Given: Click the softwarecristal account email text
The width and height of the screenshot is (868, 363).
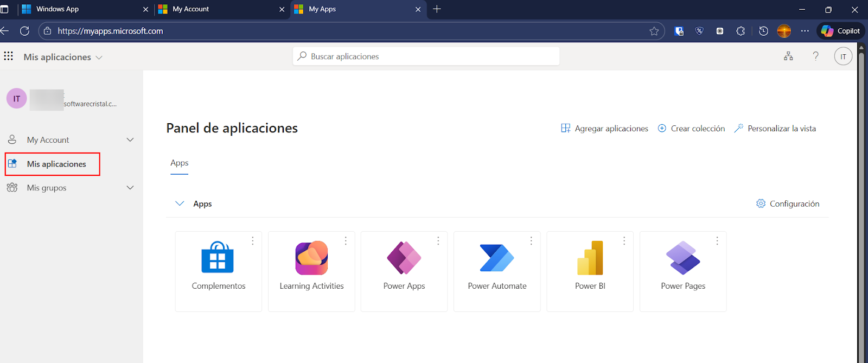Looking at the screenshot, I should 90,104.
